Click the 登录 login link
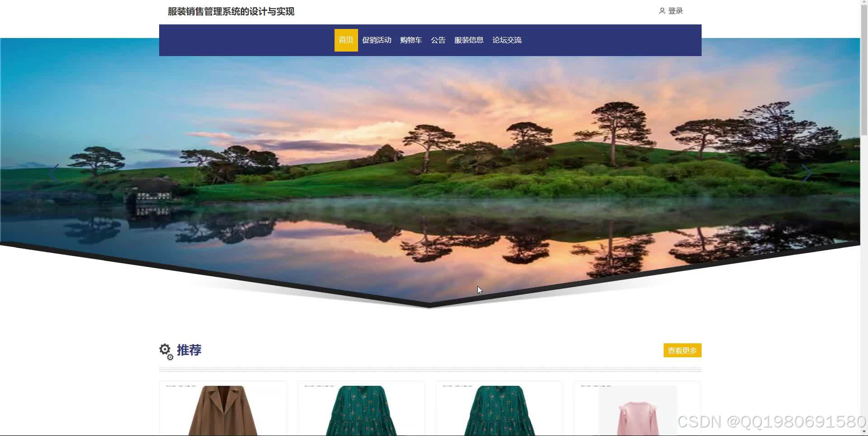 tap(675, 11)
